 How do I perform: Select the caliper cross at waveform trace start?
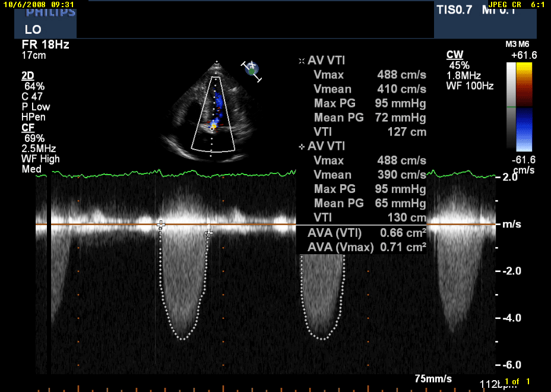pyautogui.click(x=160, y=225)
